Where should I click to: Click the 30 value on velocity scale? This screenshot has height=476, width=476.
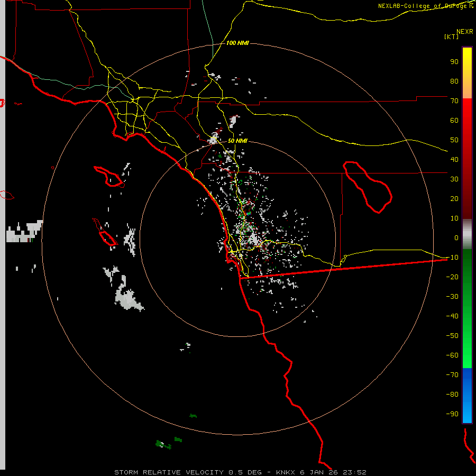tap(454, 179)
